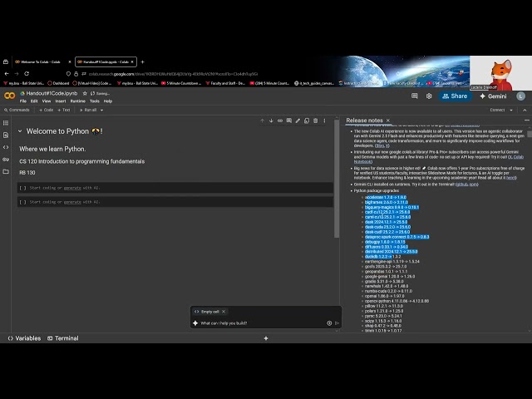The width and height of the screenshot is (532, 399).
Task: Open the Commands palette
Action: pos(17,110)
